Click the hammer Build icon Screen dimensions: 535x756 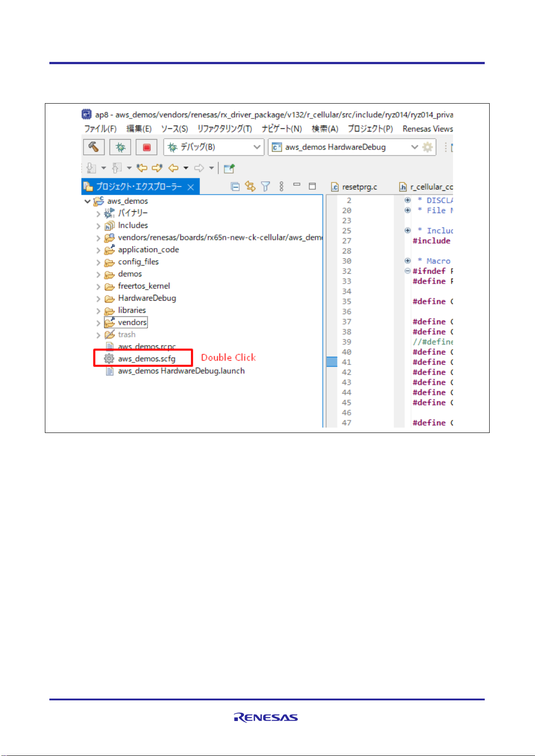94,147
